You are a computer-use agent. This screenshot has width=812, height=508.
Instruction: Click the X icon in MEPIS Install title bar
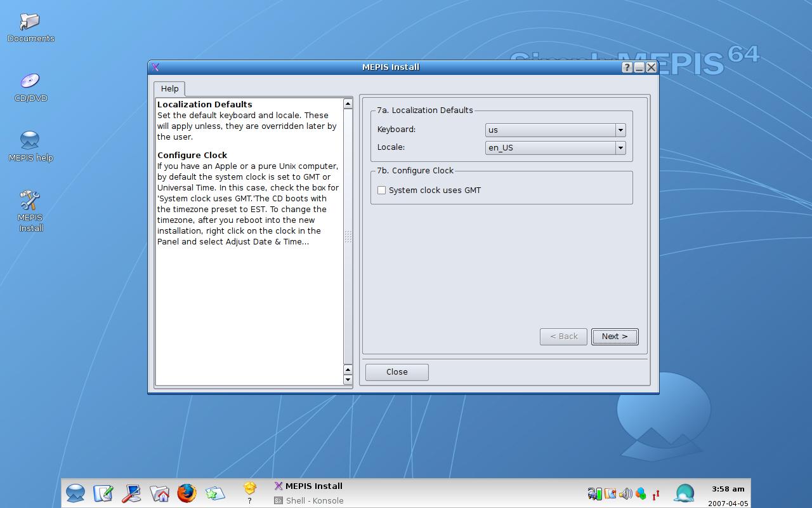tap(155, 67)
